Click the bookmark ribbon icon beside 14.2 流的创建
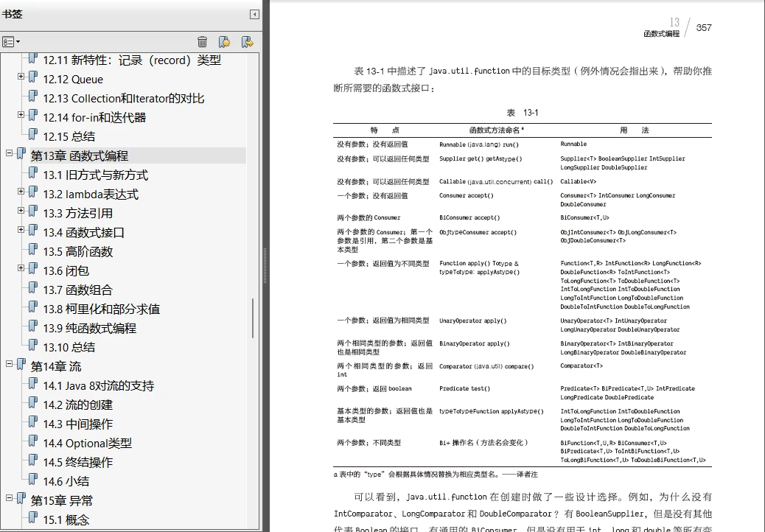The image size is (765, 532). click(x=32, y=402)
